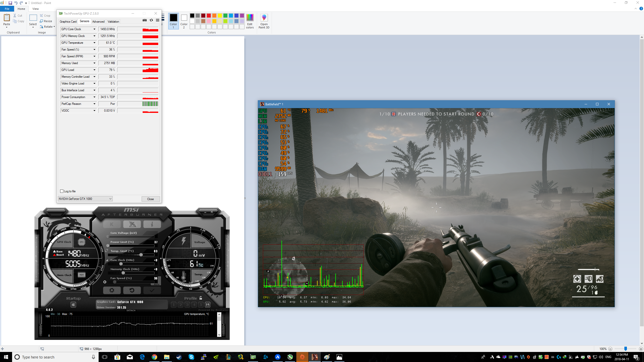The image size is (644, 362).
Task: Pick the yellow color swatch
Action: point(220,16)
